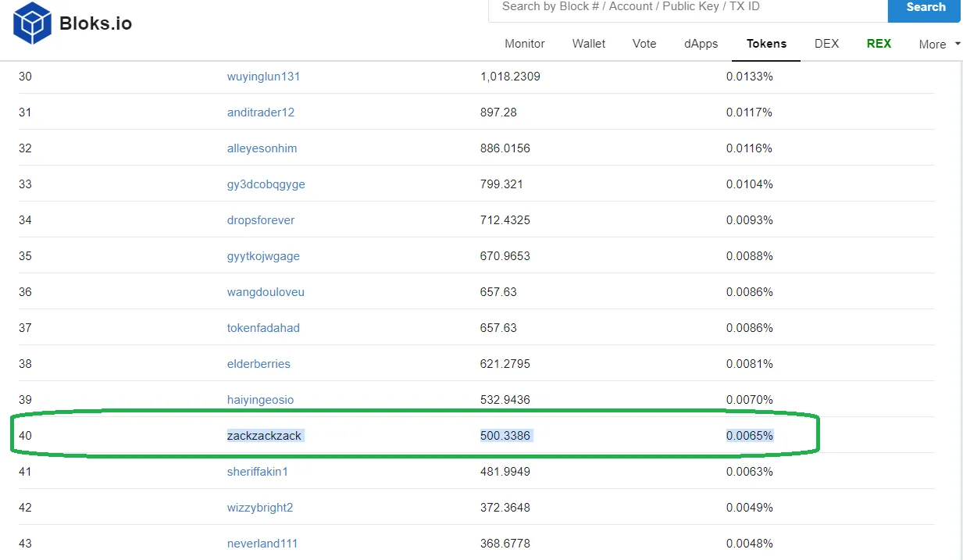
Task: Open the dApps tab
Action: click(701, 44)
